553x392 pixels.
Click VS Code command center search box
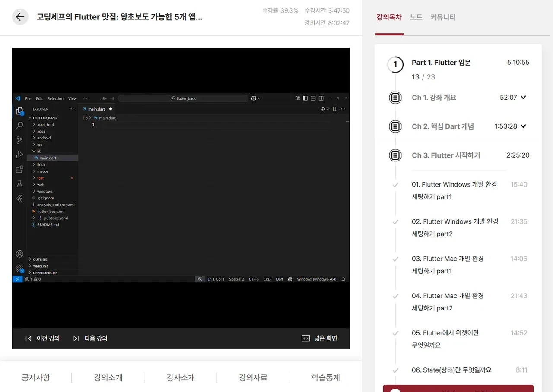[x=184, y=98]
